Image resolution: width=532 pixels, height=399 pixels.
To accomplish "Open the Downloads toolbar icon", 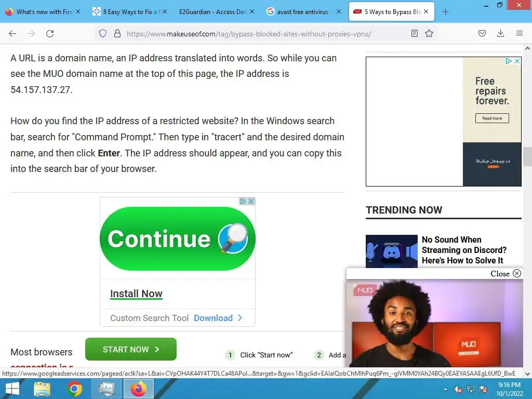I will (500, 33).
